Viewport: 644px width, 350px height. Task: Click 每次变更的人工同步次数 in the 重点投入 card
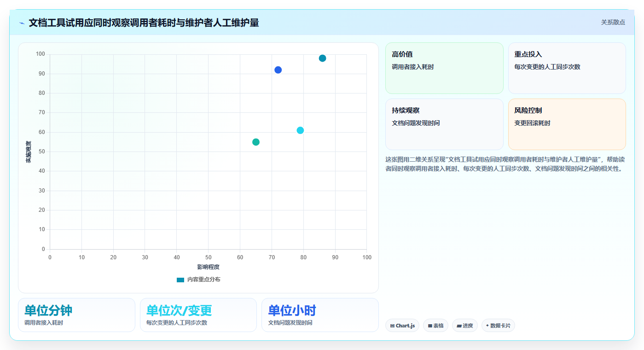[547, 67]
